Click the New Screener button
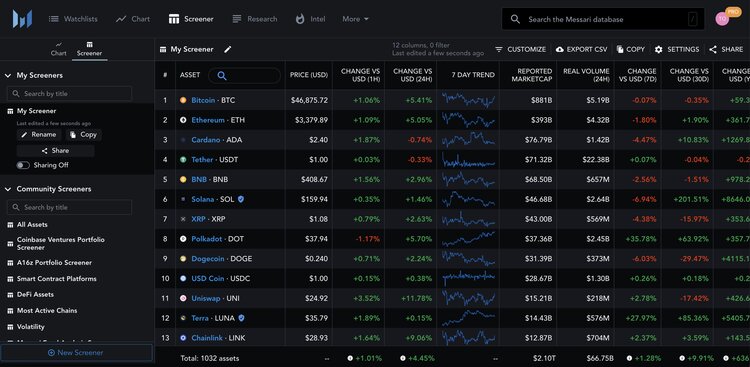This screenshot has height=367, width=750. [x=76, y=353]
